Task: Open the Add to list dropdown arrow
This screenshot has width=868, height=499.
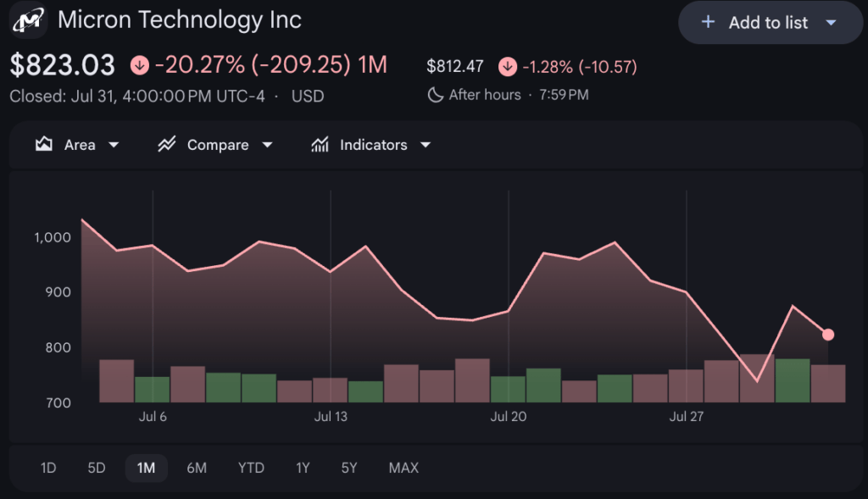Action: tap(831, 23)
